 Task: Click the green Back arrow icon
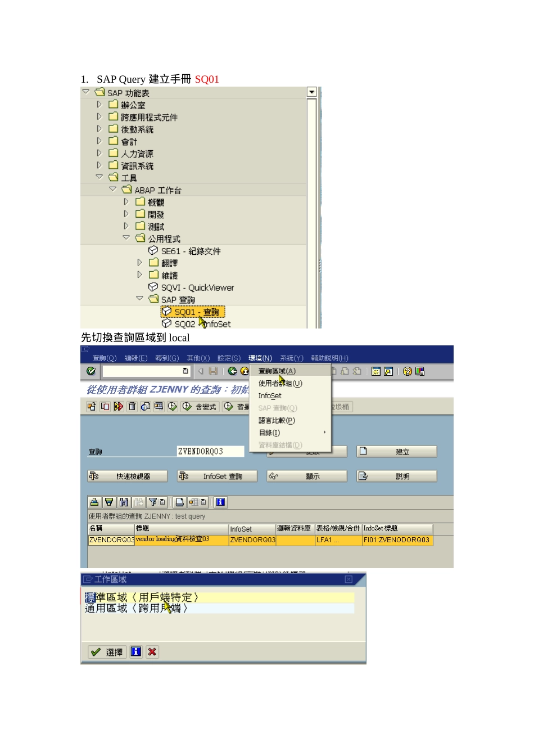coord(232,371)
